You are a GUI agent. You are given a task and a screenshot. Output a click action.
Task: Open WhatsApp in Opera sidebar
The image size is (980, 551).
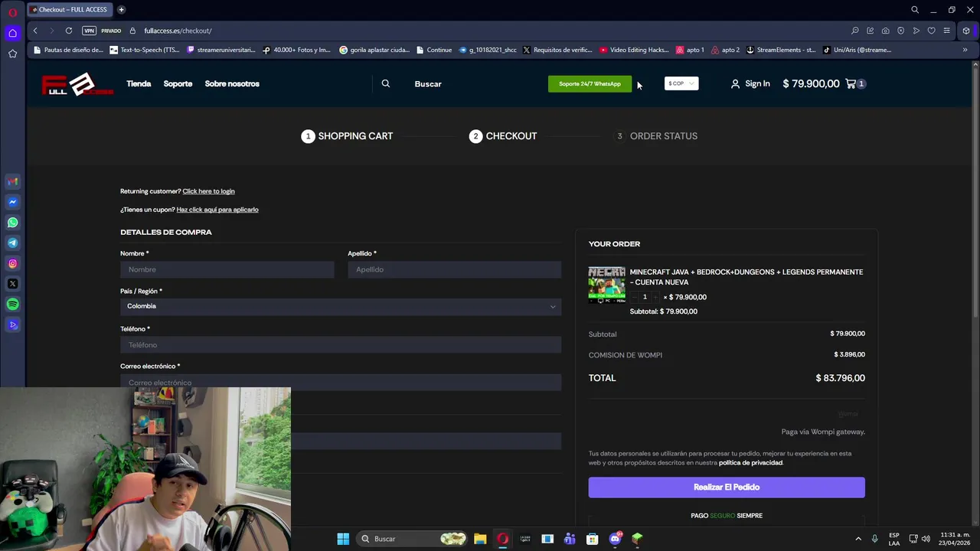click(x=12, y=223)
